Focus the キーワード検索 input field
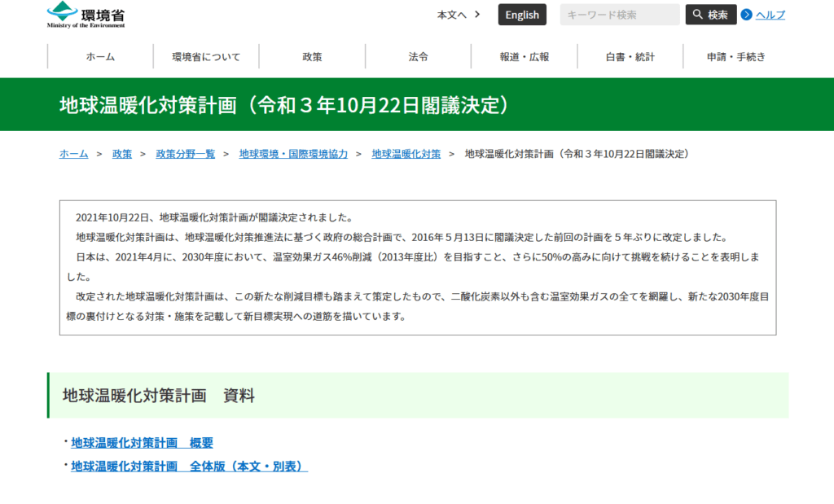This screenshot has height=504, width=834. 619,15
